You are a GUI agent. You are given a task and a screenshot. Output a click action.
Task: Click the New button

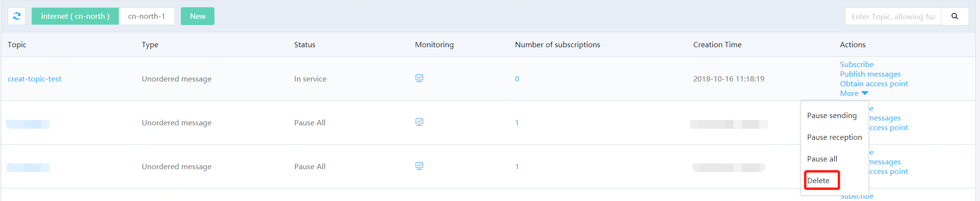pyautogui.click(x=198, y=16)
